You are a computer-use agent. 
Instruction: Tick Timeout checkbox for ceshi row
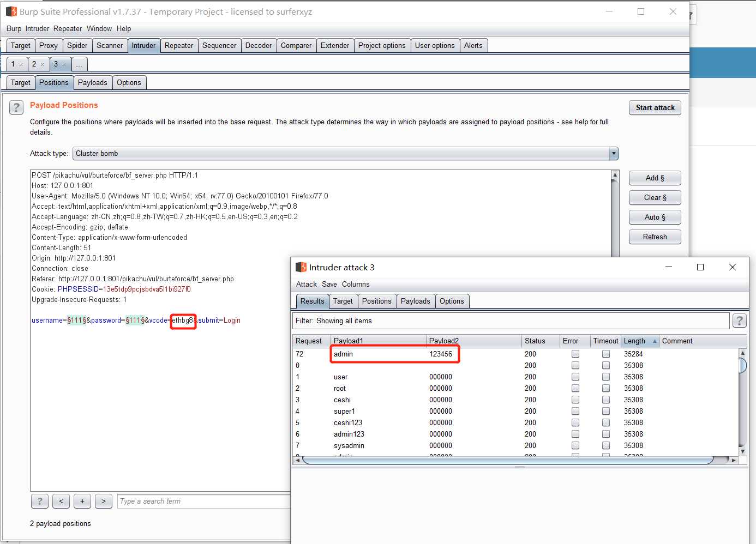tap(606, 400)
